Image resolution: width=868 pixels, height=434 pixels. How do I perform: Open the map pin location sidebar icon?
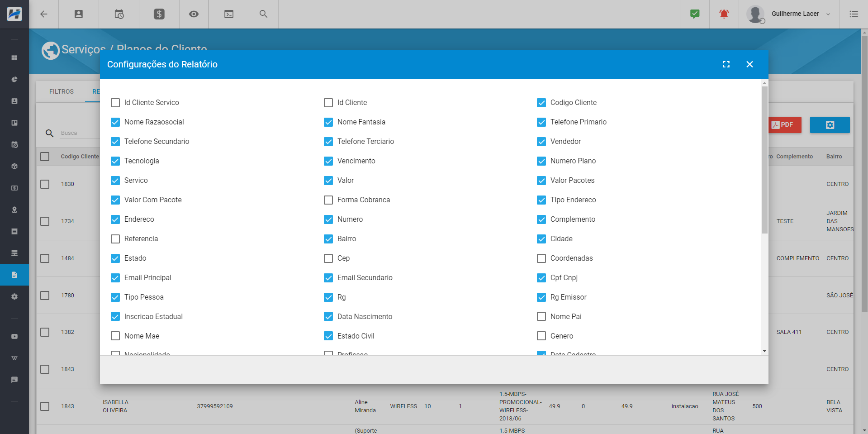click(x=14, y=210)
